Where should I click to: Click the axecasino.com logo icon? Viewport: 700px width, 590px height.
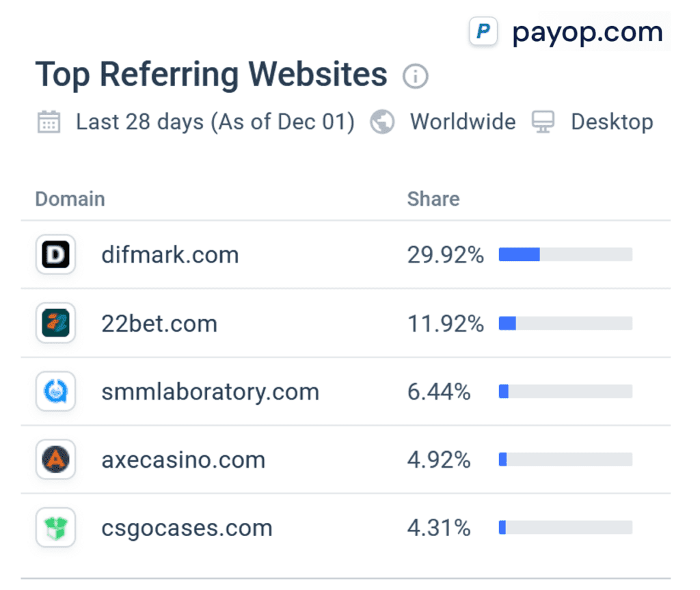tap(55, 459)
